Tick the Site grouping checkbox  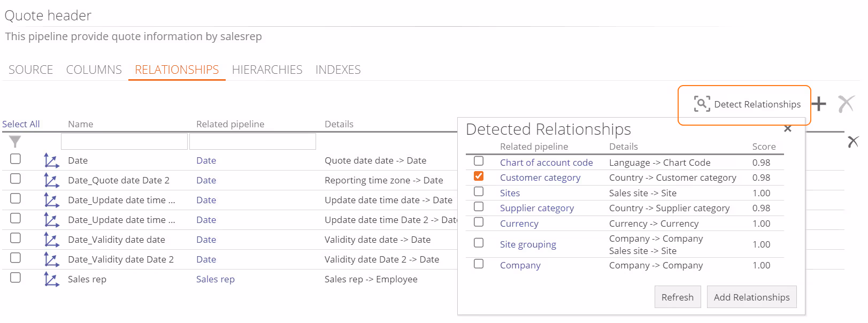479,243
